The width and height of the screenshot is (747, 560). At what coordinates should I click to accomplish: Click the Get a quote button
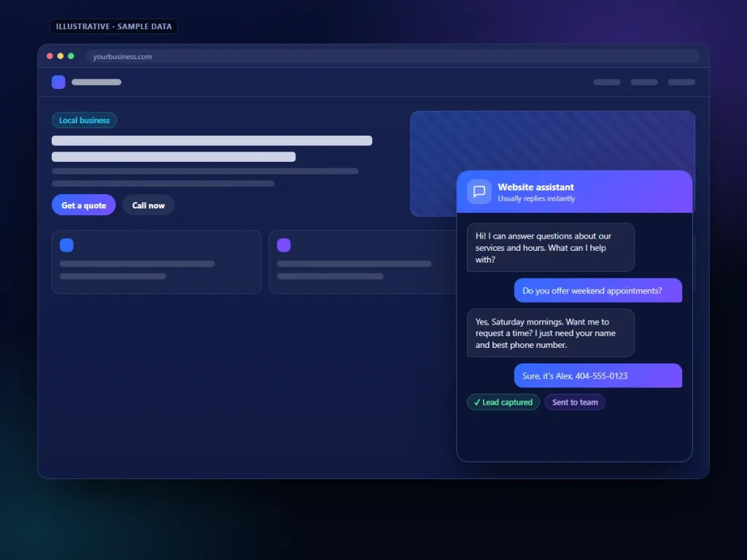coord(84,205)
